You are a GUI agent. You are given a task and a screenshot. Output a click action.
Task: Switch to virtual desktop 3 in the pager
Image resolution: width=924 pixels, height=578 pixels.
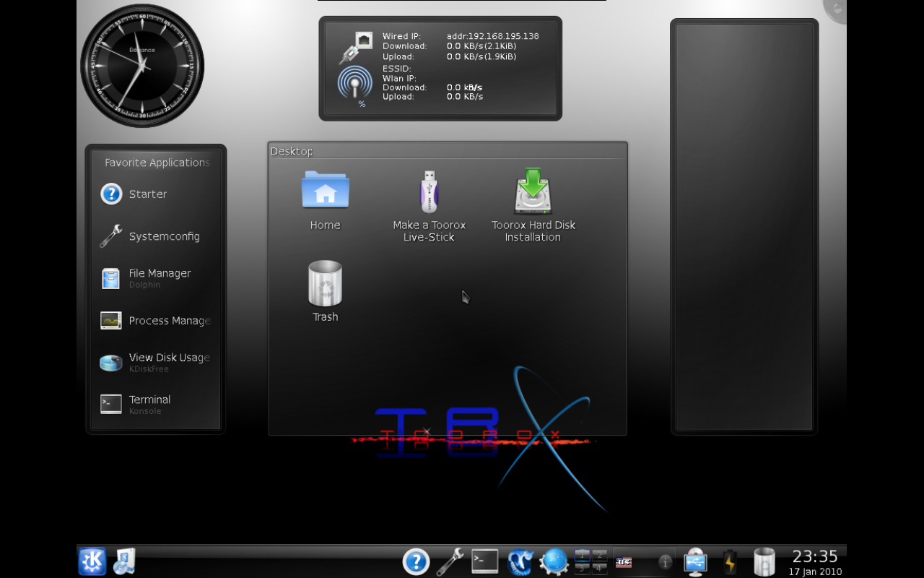583,568
